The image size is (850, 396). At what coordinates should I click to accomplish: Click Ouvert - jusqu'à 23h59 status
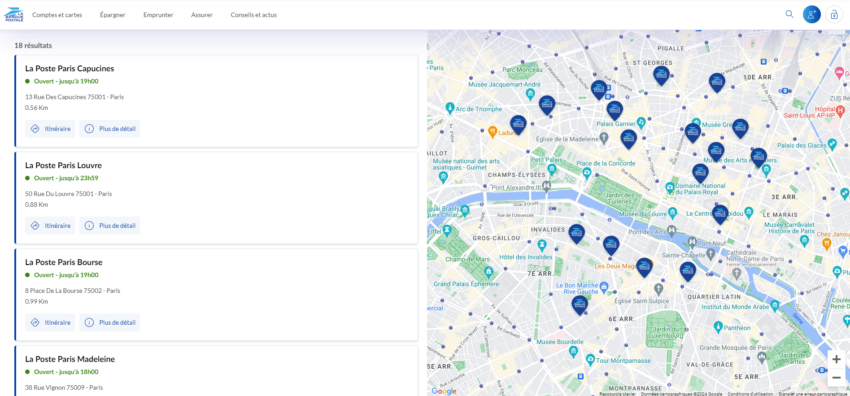point(66,178)
